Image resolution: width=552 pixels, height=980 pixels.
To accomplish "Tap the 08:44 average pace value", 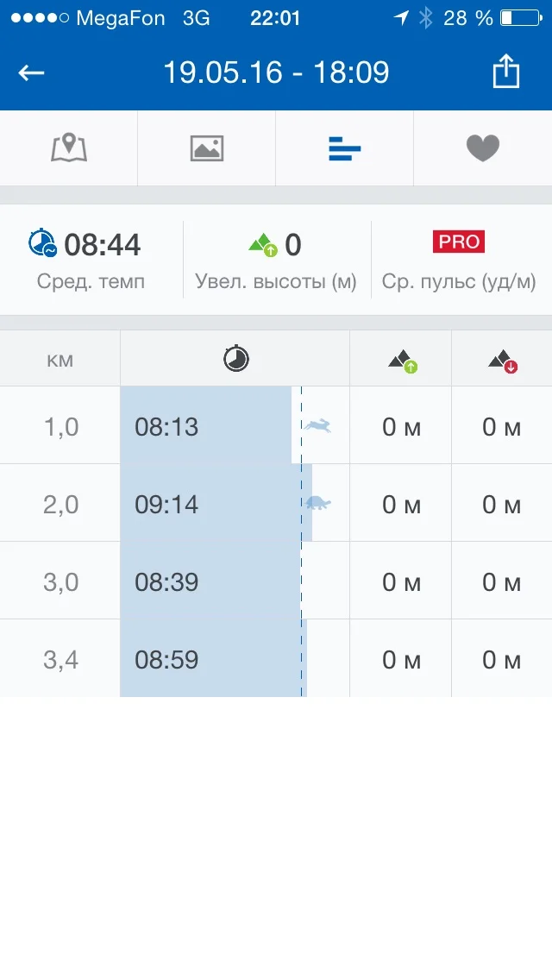I will coord(102,245).
